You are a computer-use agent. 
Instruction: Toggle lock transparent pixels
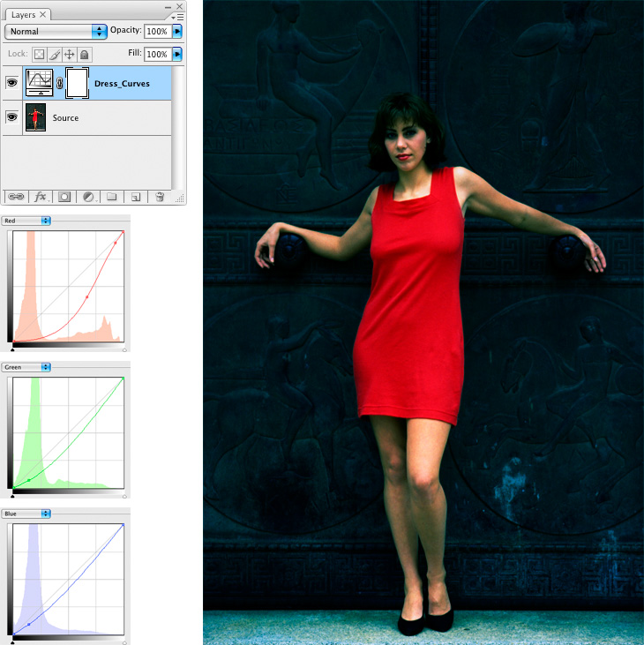coord(39,55)
